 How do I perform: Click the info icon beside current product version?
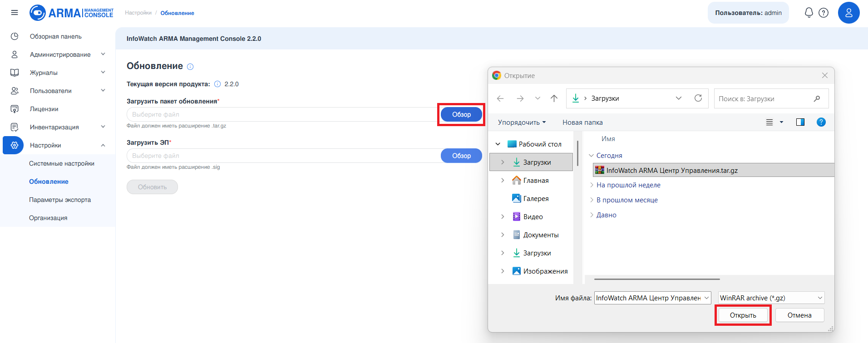click(x=217, y=84)
